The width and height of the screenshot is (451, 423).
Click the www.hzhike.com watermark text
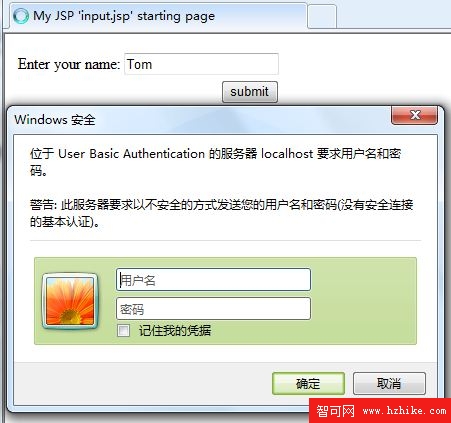404,411
